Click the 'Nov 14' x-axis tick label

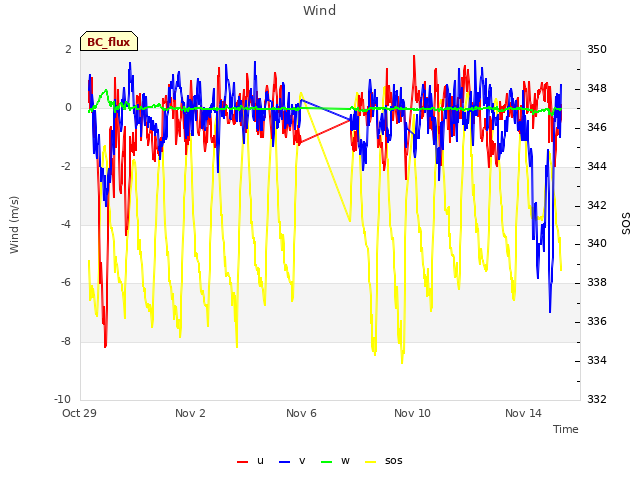523,413
